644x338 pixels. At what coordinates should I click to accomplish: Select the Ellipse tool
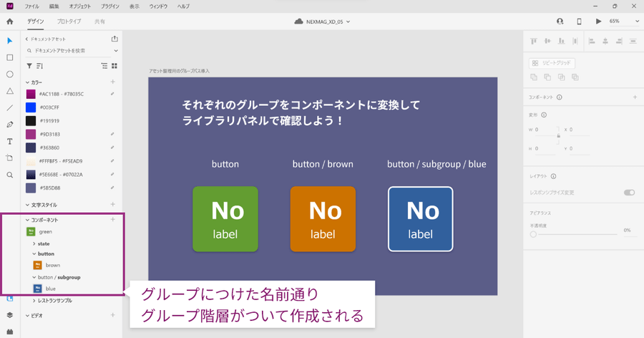click(x=10, y=74)
